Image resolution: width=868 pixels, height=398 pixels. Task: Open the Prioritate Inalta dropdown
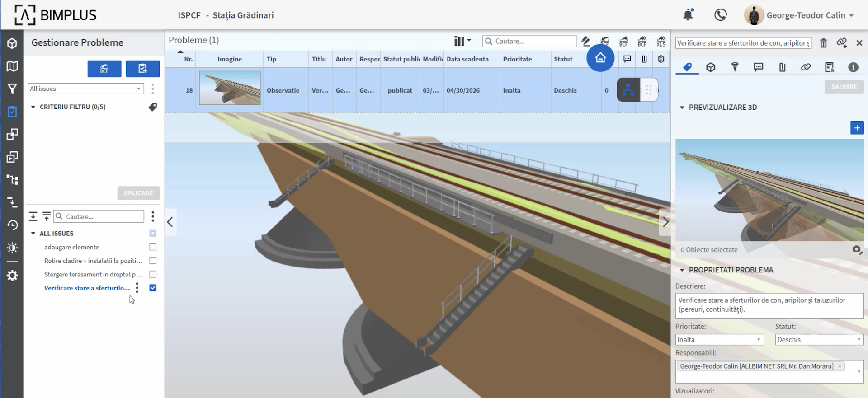(719, 340)
